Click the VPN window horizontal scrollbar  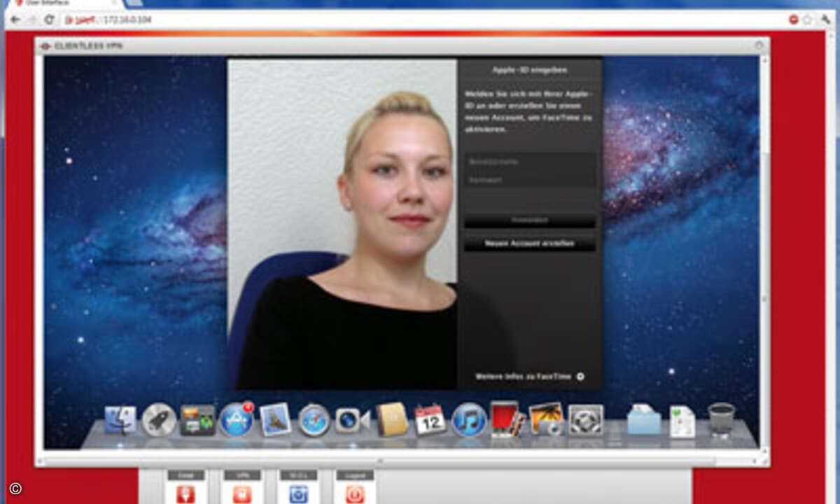(379, 461)
